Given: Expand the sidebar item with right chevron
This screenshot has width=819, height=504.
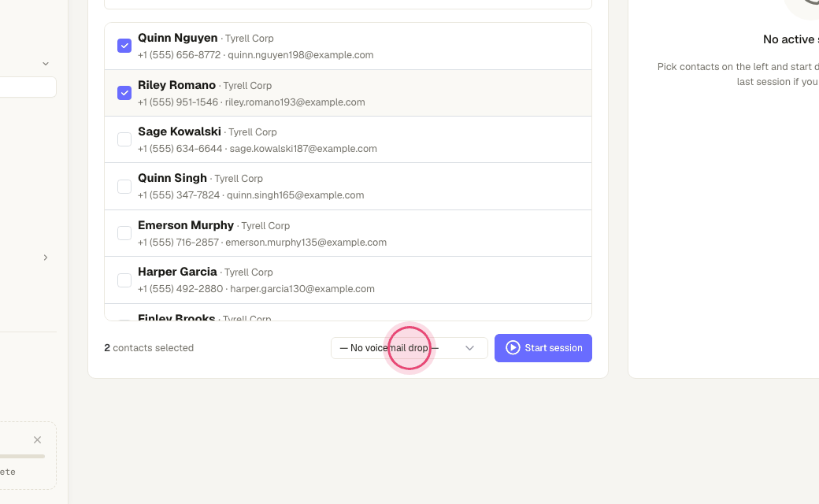Looking at the screenshot, I should coord(46,258).
